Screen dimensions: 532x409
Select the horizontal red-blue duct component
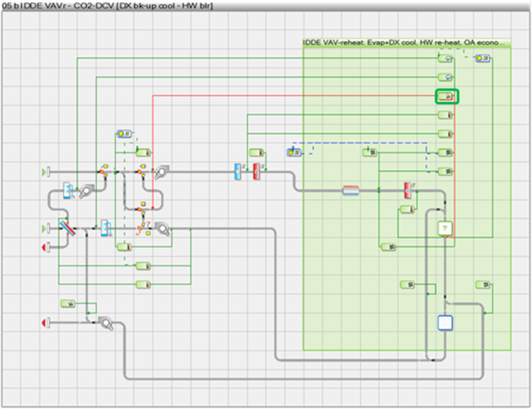(351, 191)
